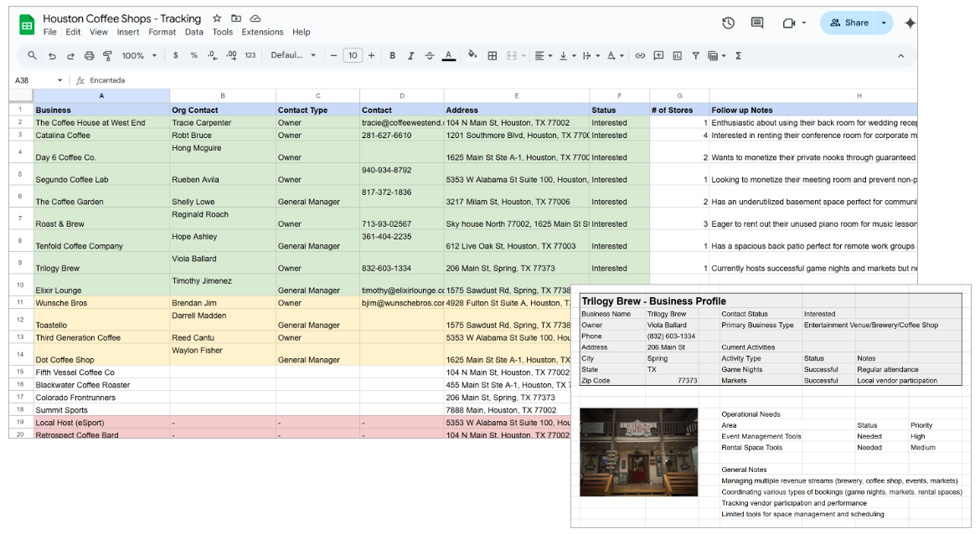Viewport: 980px width, 534px height.
Task: Open the Help menu
Action: [302, 32]
